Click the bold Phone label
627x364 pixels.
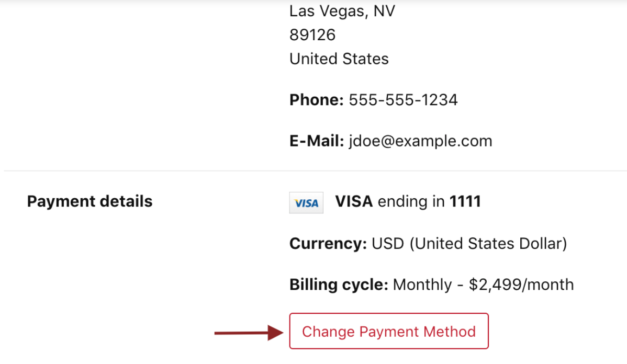(317, 100)
